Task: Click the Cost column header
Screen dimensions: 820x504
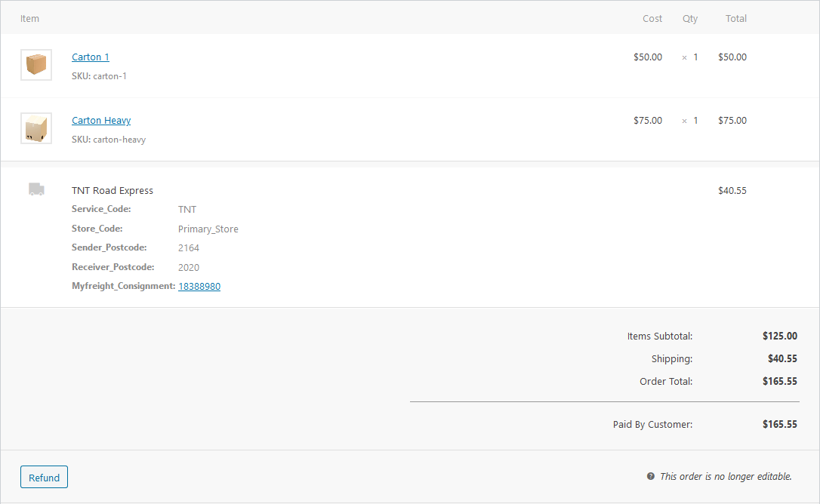Action: 652,18
